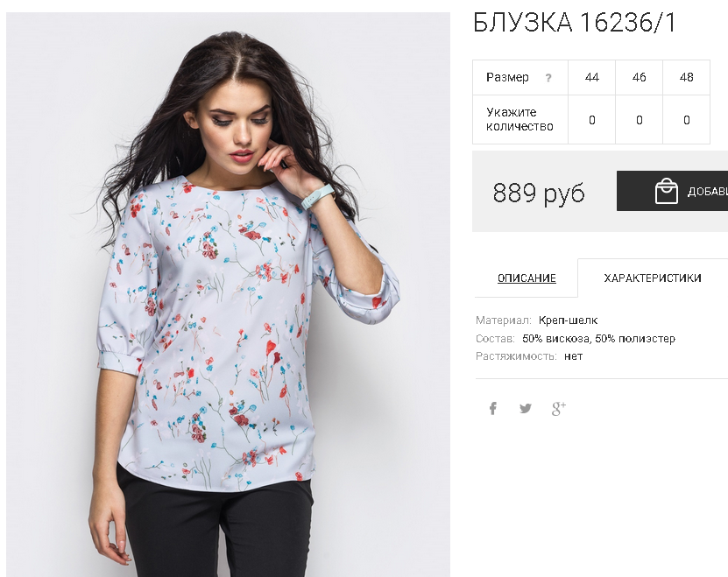Select size 44 column header
The width and height of the screenshot is (728, 577).
coord(591,78)
